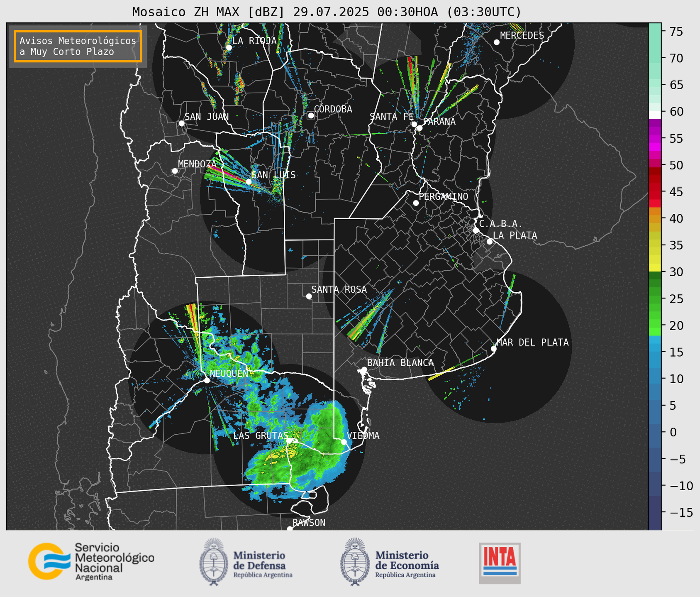
Task: Select the CÓRDOBA city marker dot
Action: tap(311, 115)
